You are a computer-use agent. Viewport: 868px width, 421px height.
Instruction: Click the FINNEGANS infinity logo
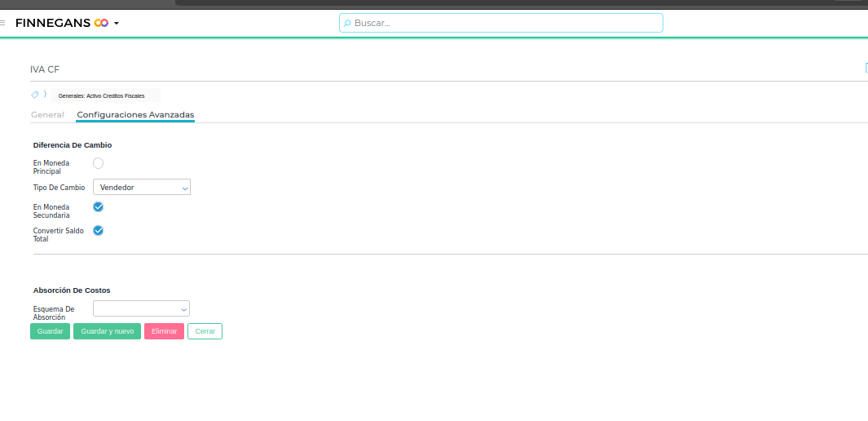(101, 23)
